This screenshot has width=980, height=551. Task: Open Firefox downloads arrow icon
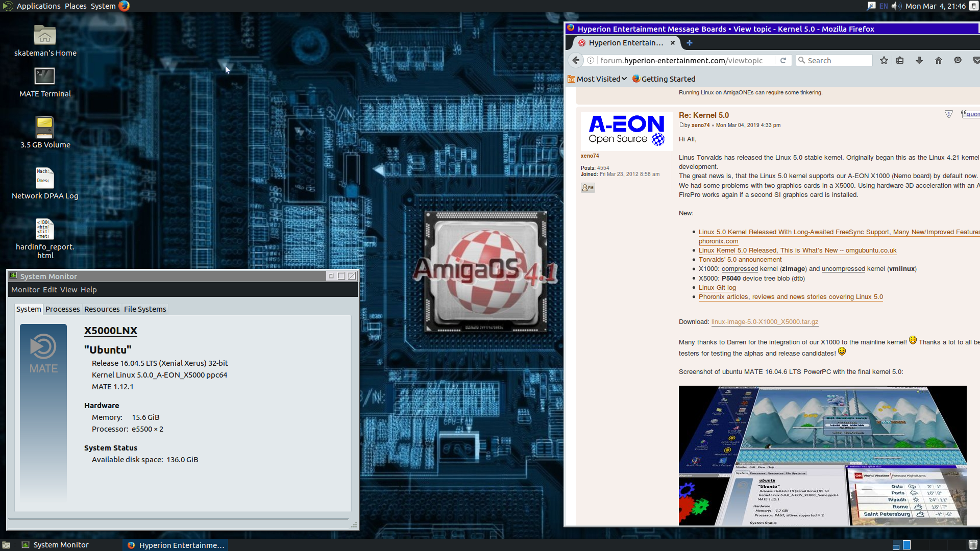pyautogui.click(x=919, y=60)
